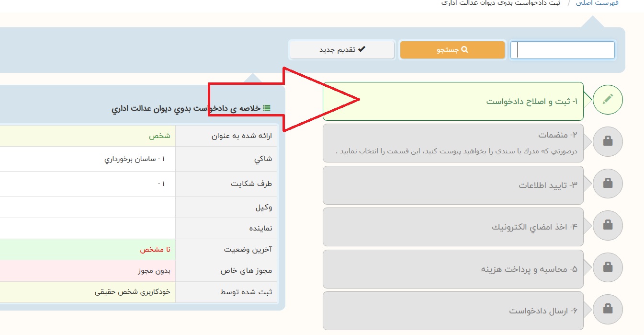Click the بدون مجوز value
This screenshot has height=335, width=644.
click(154, 271)
